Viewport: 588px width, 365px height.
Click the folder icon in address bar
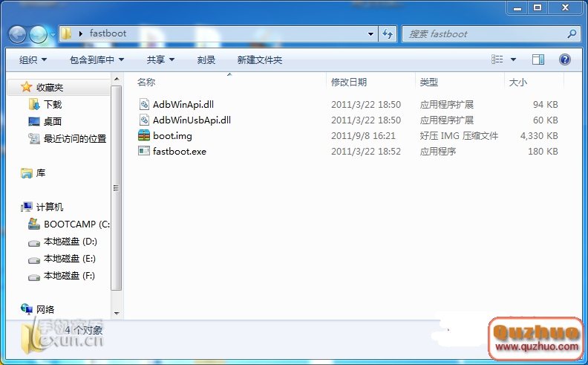tap(66, 33)
